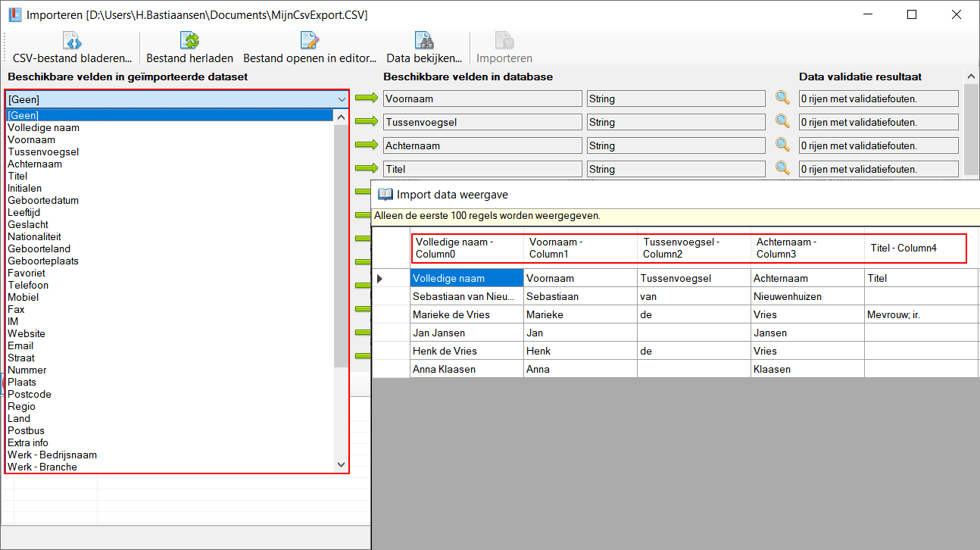Click magnifier icon in the Achternaam row

click(x=782, y=145)
